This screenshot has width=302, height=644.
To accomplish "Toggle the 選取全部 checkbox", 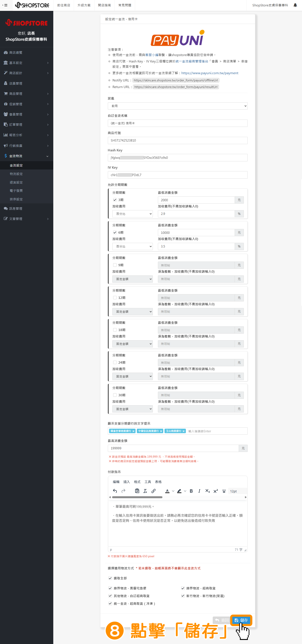I will coord(110,578).
